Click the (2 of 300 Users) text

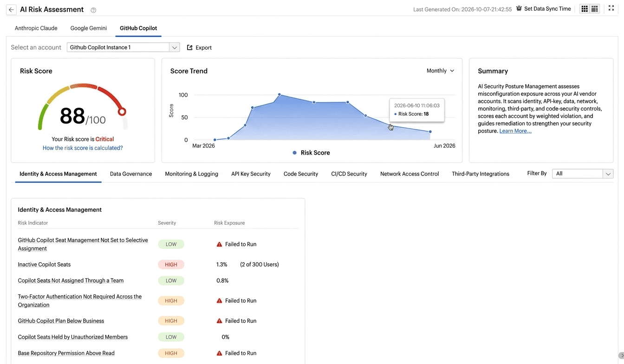260,265
